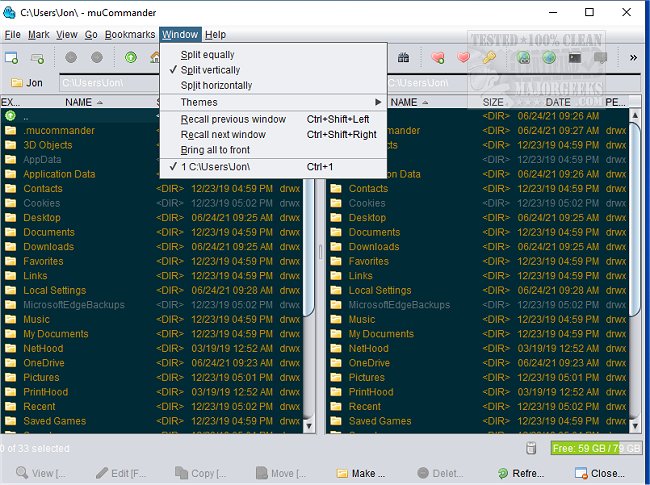Click the add bookmark heart icon
650x485 pixels.
pyautogui.click(x=437, y=58)
